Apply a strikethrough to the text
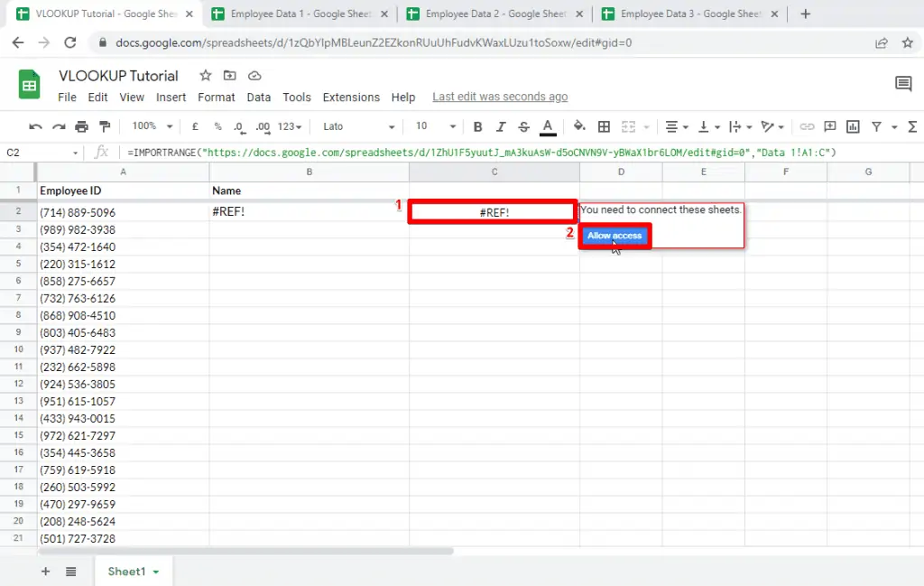Image resolution: width=924 pixels, height=586 pixels. click(522, 126)
